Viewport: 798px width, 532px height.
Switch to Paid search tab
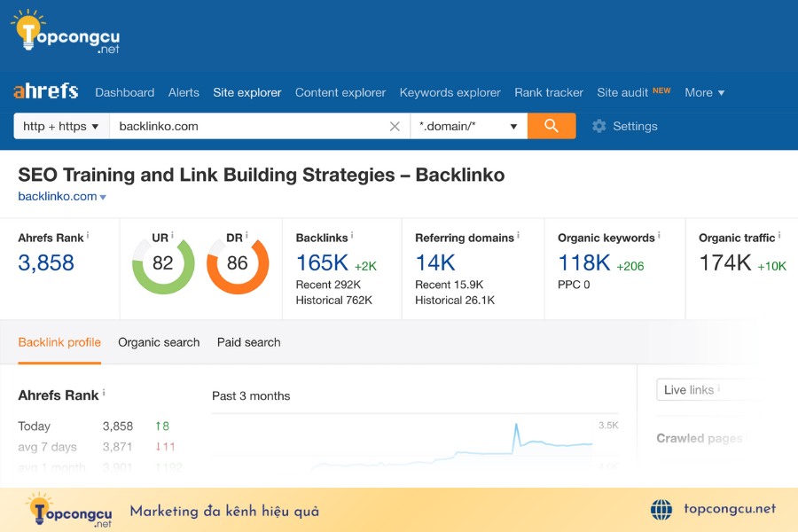click(249, 342)
